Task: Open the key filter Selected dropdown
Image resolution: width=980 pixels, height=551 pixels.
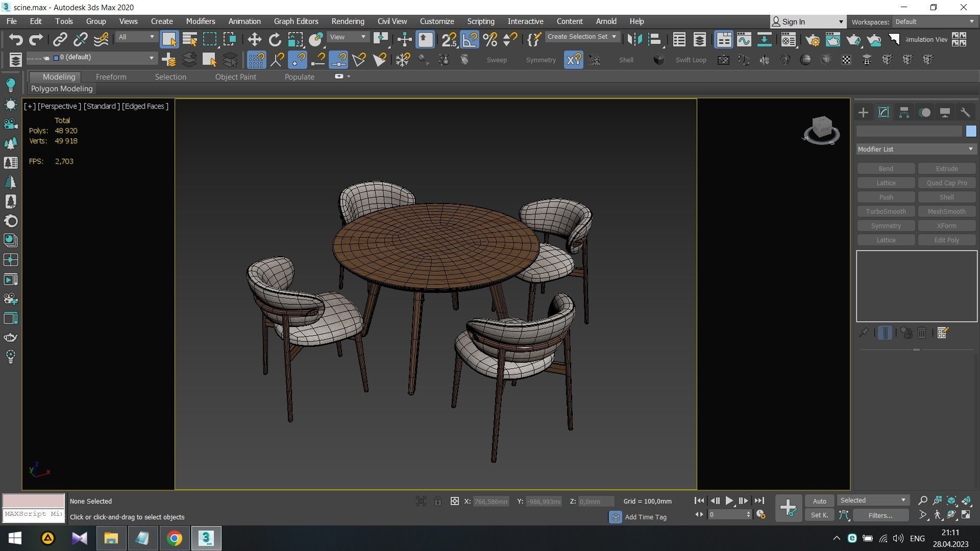Action: [x=873, y=500]
